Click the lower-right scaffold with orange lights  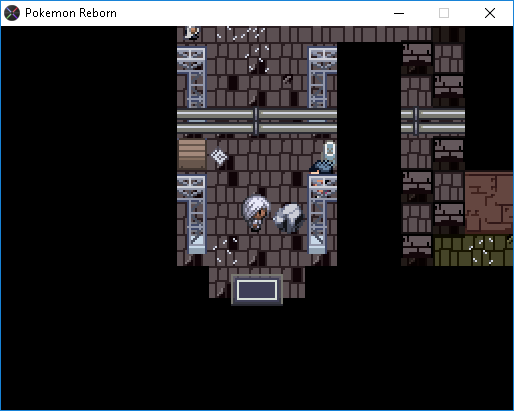click(322, 215)
